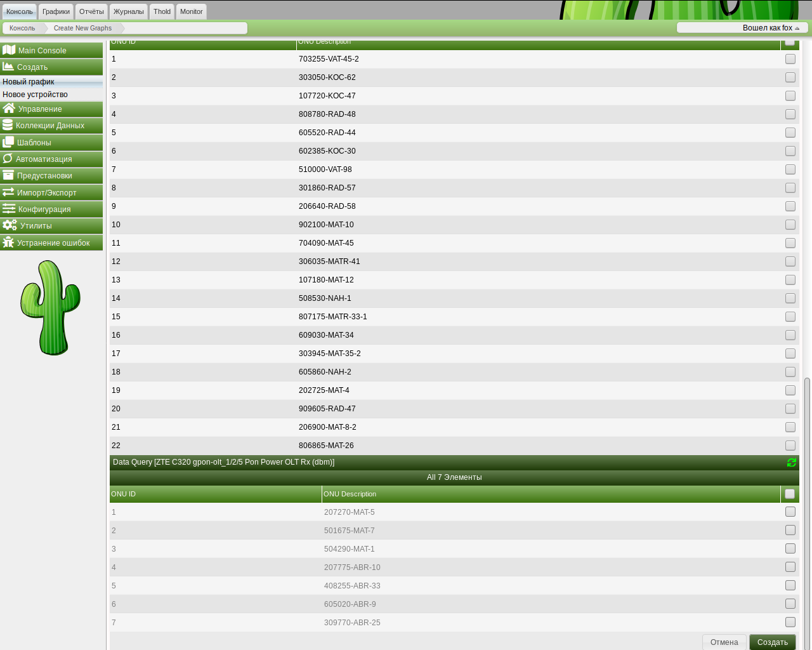Click the 605520-RAD-44 description cell
Screen dimensions: 812x650
(x=327, y=132)
